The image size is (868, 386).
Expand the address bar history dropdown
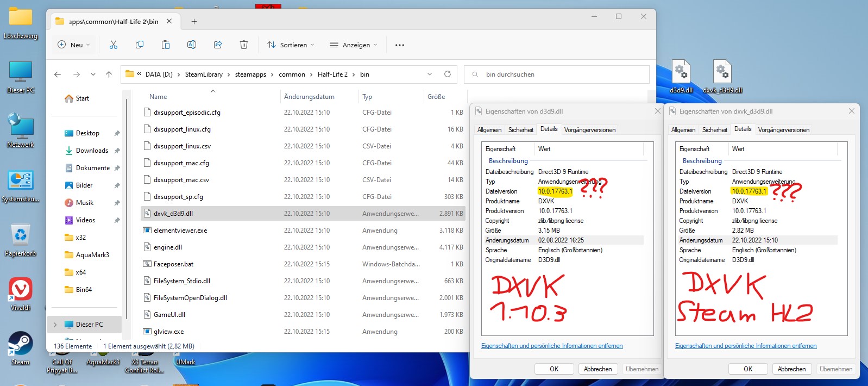click(x=430, y=74)
